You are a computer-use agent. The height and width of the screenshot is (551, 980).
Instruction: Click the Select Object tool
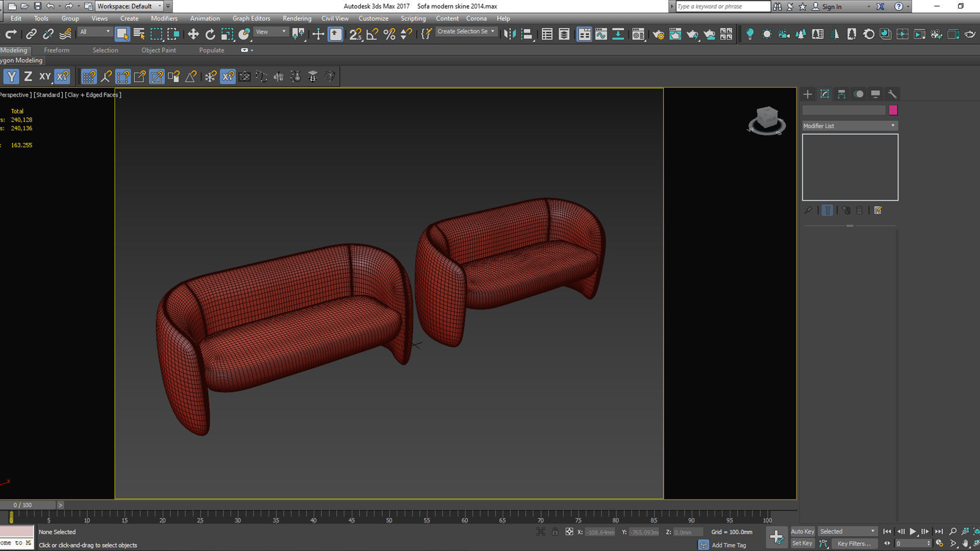(x=122, y=34)
